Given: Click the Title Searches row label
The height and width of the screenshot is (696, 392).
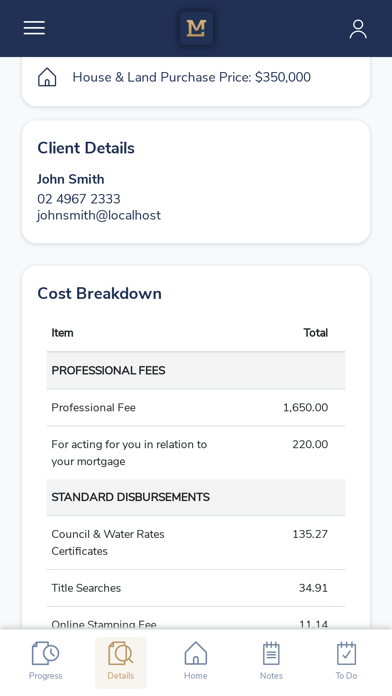Looking at the screenshot, I should click(86, 588).
